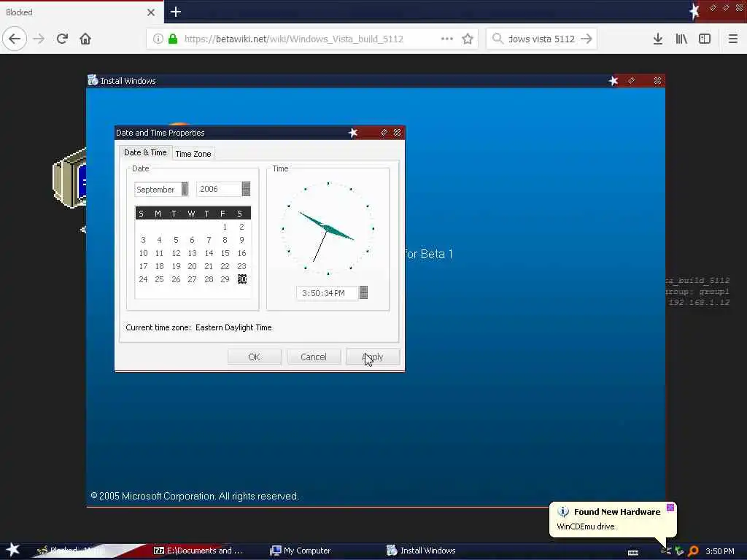Dismiss the Found New Hardware balloon
This screenshot has height=560, width=747.
pos(670,507)
